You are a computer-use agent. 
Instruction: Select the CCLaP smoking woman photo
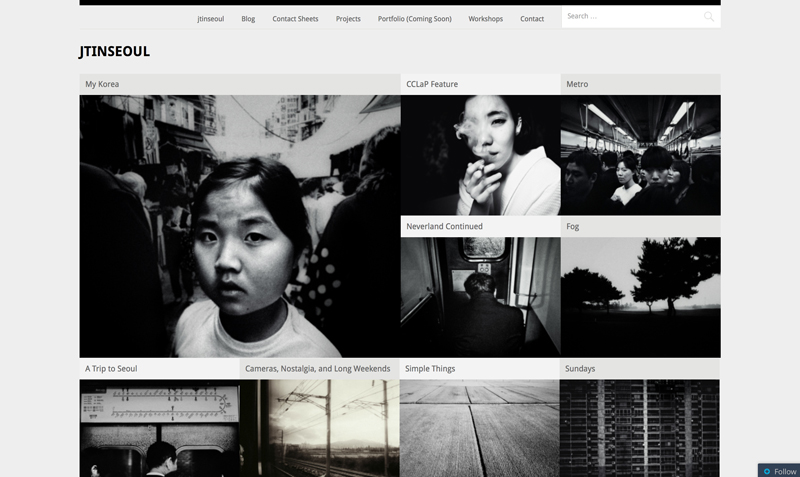tap(481, 155)
